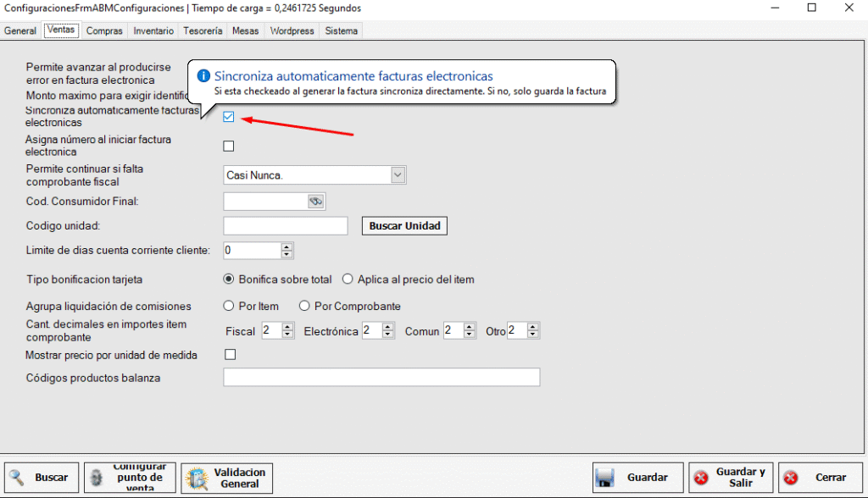The image size is (868, 498).
Task: Uncheck Sincroniza automaticamente facturas electronicas
Action: (229, 117)
